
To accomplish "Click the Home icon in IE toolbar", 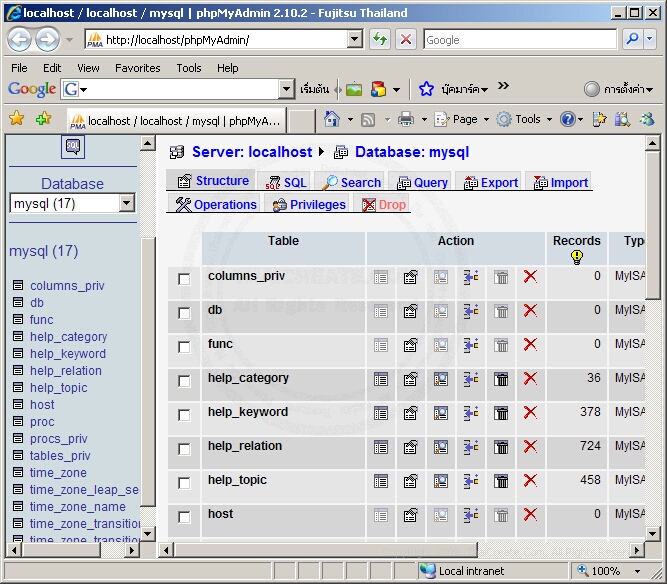I will (x=331, y=120).
